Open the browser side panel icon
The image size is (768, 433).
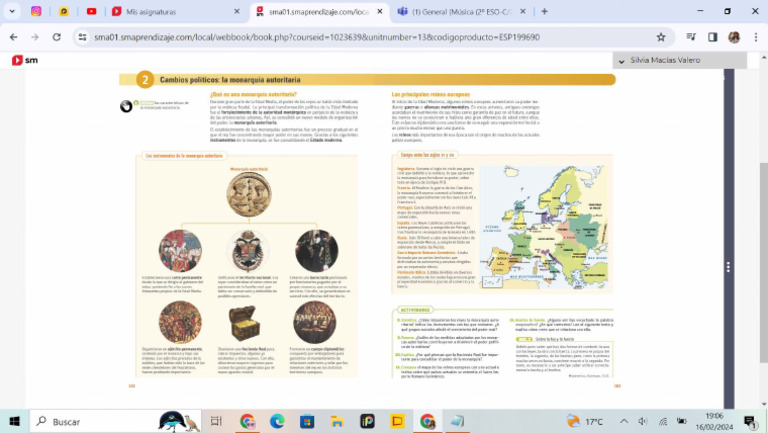713,37
